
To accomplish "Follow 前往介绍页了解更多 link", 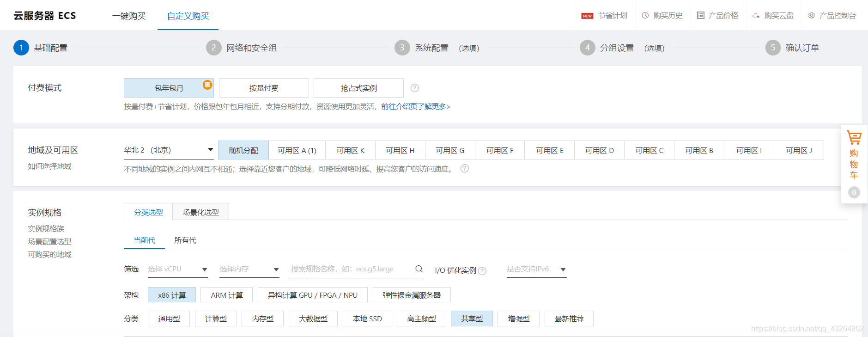I will coord(415,106).
